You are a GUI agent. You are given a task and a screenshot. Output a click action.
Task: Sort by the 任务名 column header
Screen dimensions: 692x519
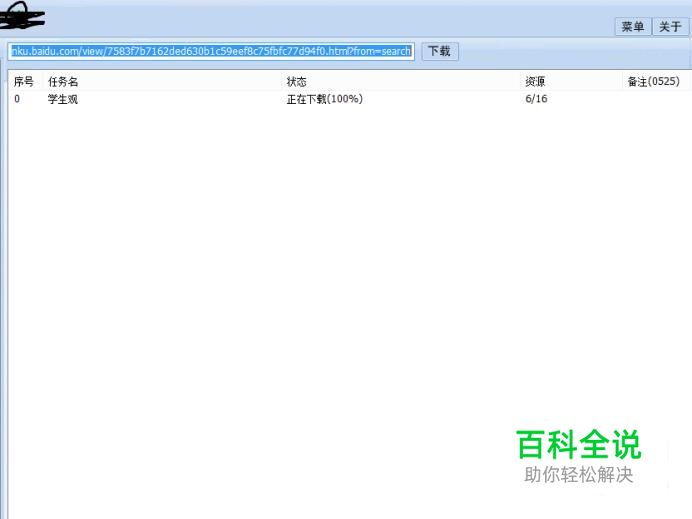[63, 82]
